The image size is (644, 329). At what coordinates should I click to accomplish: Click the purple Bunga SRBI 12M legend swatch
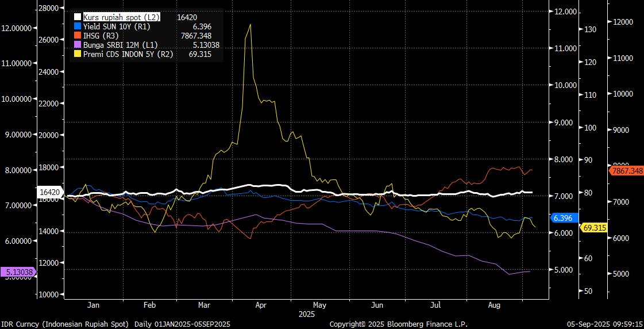[x=78, y=45]
